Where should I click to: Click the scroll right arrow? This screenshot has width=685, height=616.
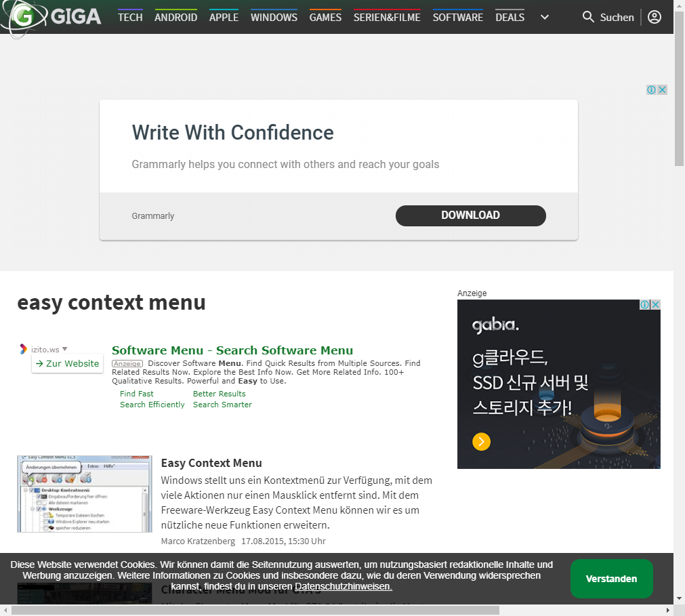click(x=667, y=610)
